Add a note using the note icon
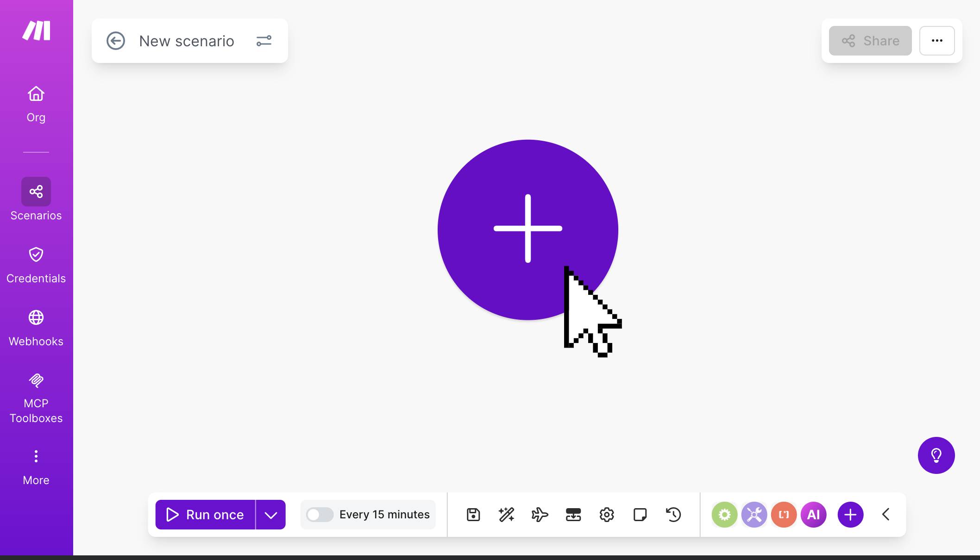980x560 pixels. pyautogui.click(x=640, y=514)
